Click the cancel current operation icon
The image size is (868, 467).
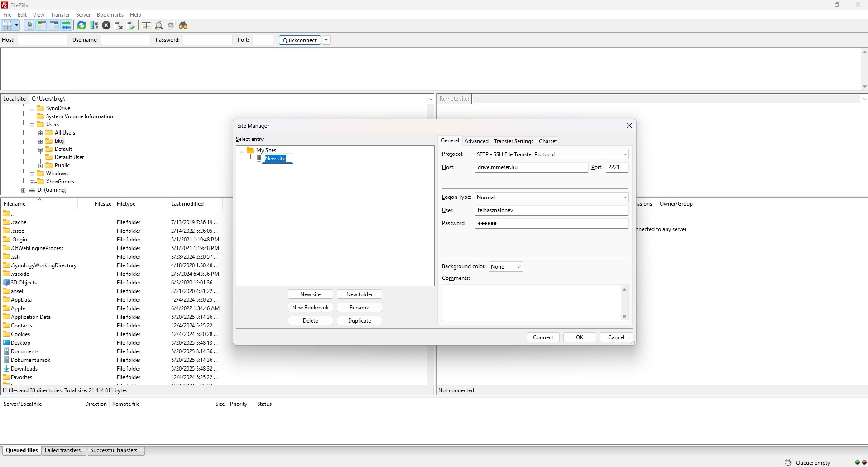pyautogui.click(x=106, y=25)
